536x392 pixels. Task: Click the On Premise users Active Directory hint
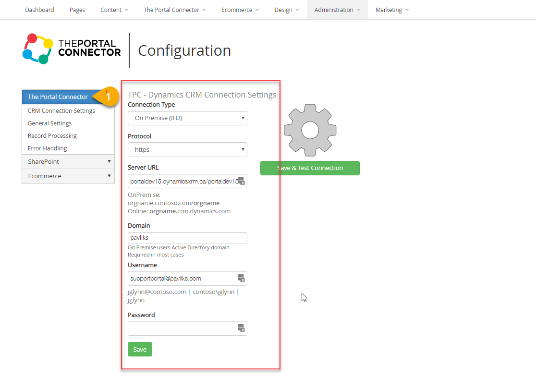[x=179, y=251]
